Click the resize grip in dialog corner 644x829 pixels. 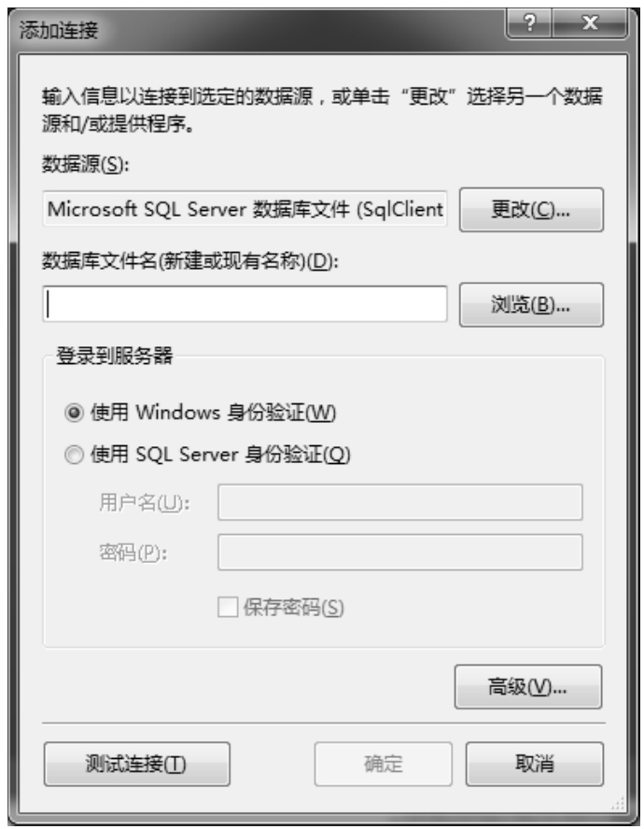(x=618, y=803)
